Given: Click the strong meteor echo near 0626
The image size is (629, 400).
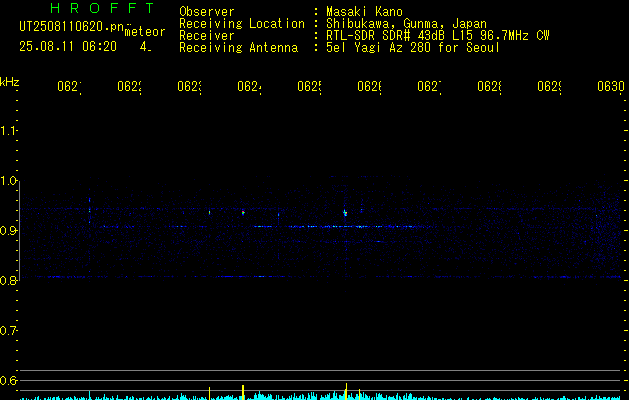Looking at the screenshot, I should (345, 213).
